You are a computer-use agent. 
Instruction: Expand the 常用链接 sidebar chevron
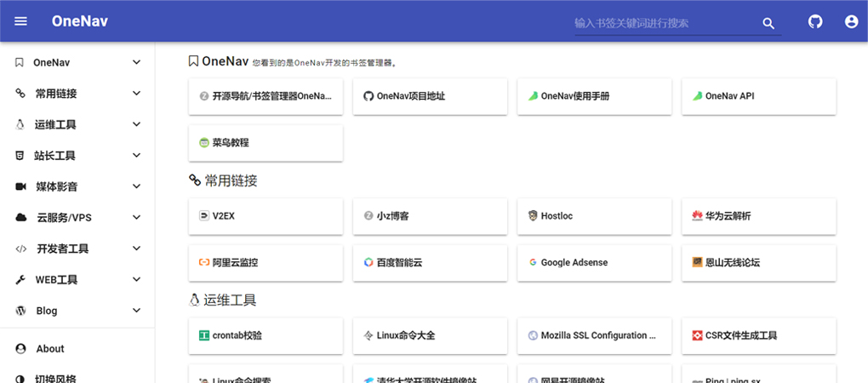[x=136, y=94]
